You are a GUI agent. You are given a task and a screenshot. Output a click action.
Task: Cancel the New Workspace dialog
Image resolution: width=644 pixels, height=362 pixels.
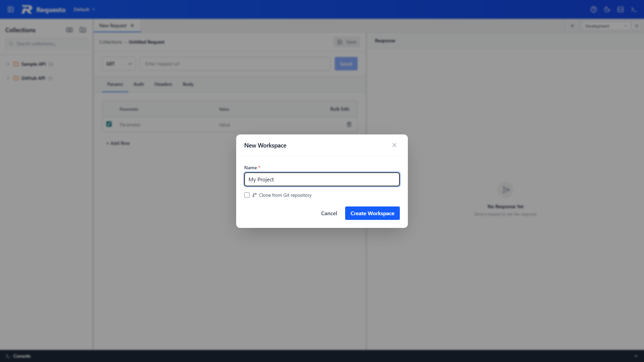pos(329,213)
